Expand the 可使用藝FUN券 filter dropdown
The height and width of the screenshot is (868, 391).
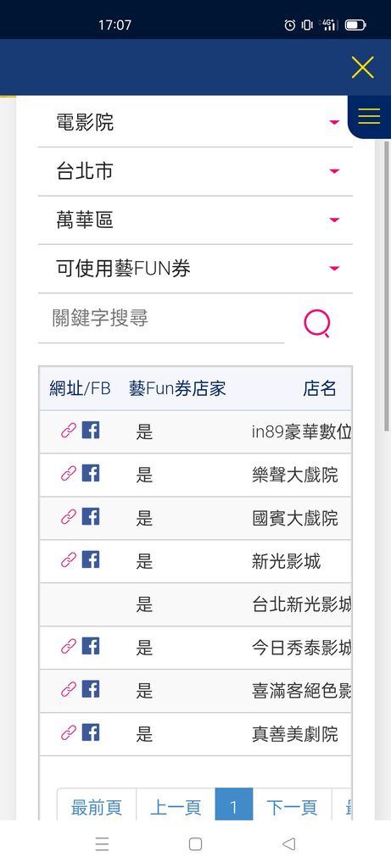coord(195,269)
